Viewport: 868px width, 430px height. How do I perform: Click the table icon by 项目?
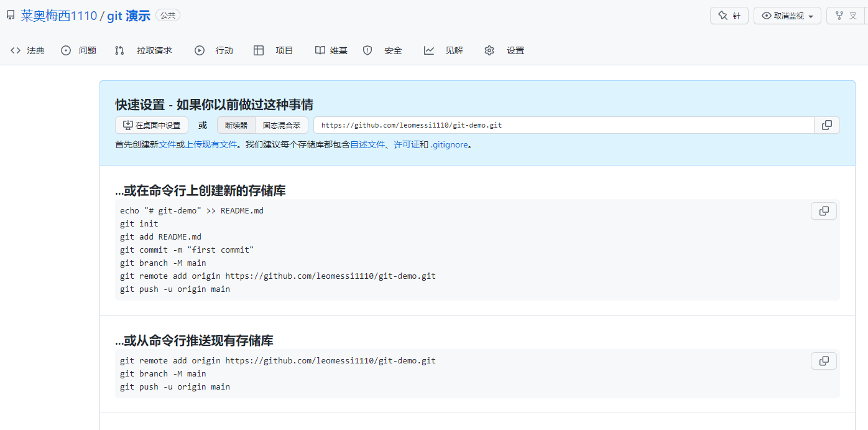pyautogui.click(x=259, y=50)
